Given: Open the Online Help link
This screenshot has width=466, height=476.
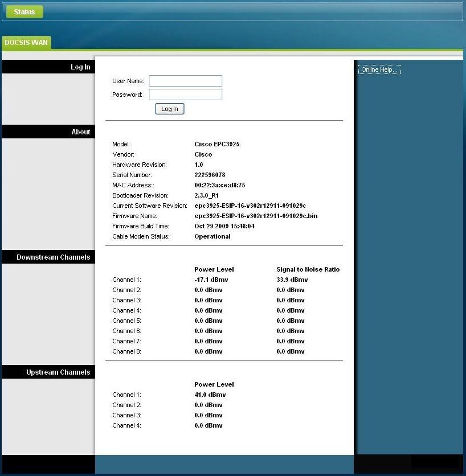Looking at the screenshot, I should tap(379, 69).
